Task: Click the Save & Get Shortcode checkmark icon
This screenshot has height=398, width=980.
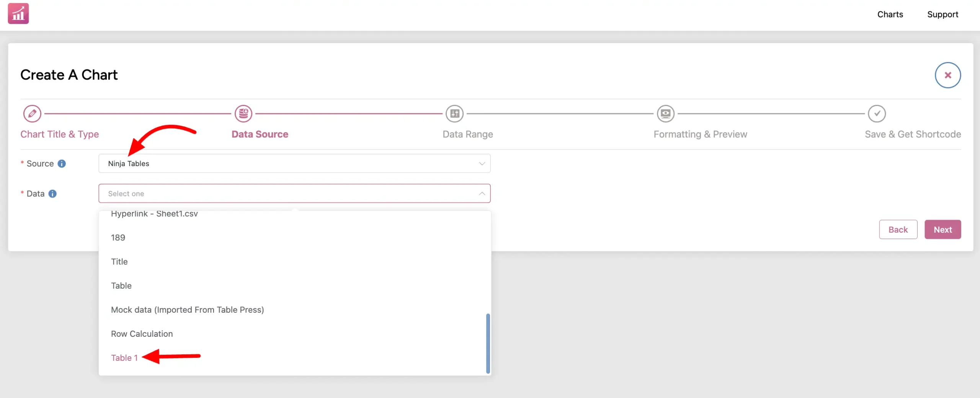Action: [x=877, y=114]
